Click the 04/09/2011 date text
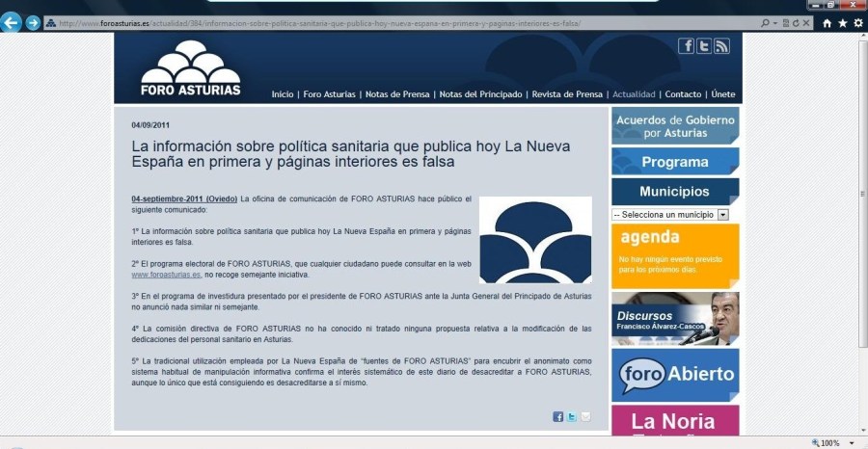This screenshot has height=449, width=868. [150, 125]
